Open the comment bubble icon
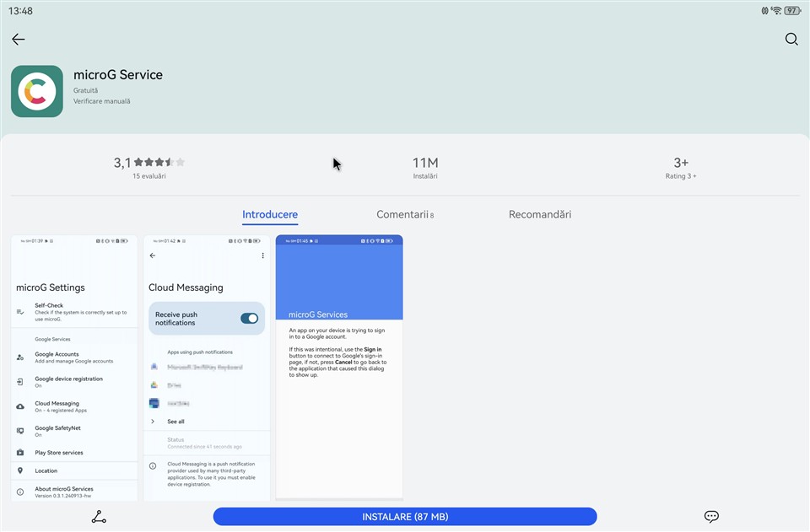The image size is (810, 532). point(711,517)
